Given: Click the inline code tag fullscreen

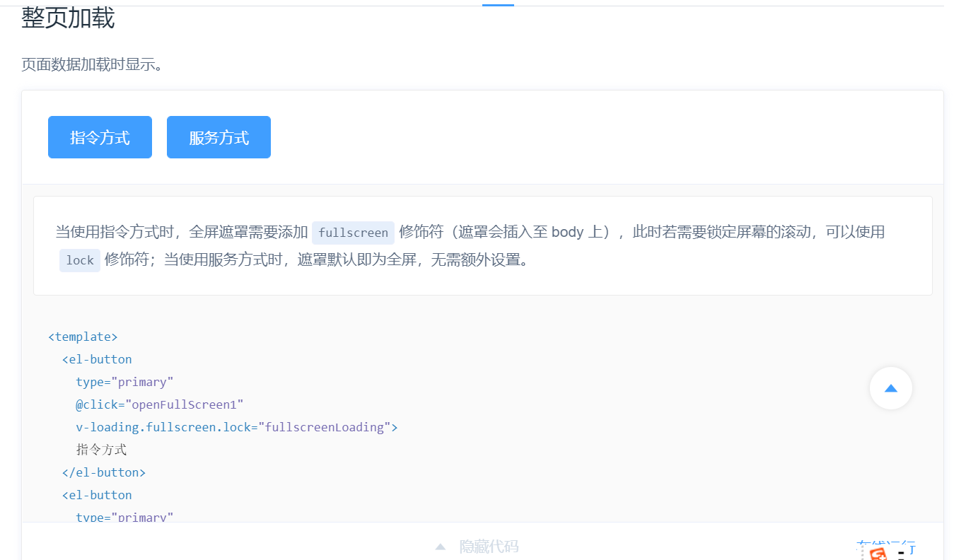Looking at the screenshot, I should click(353, 233).
